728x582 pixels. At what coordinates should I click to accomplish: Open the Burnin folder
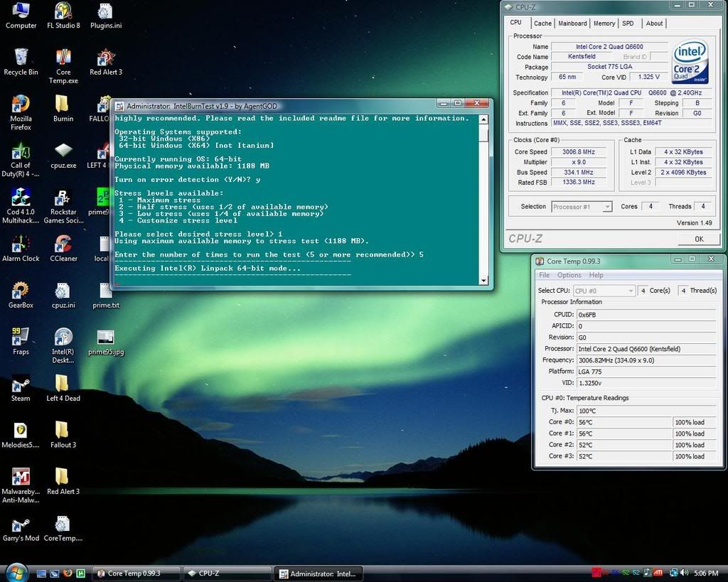63,108
